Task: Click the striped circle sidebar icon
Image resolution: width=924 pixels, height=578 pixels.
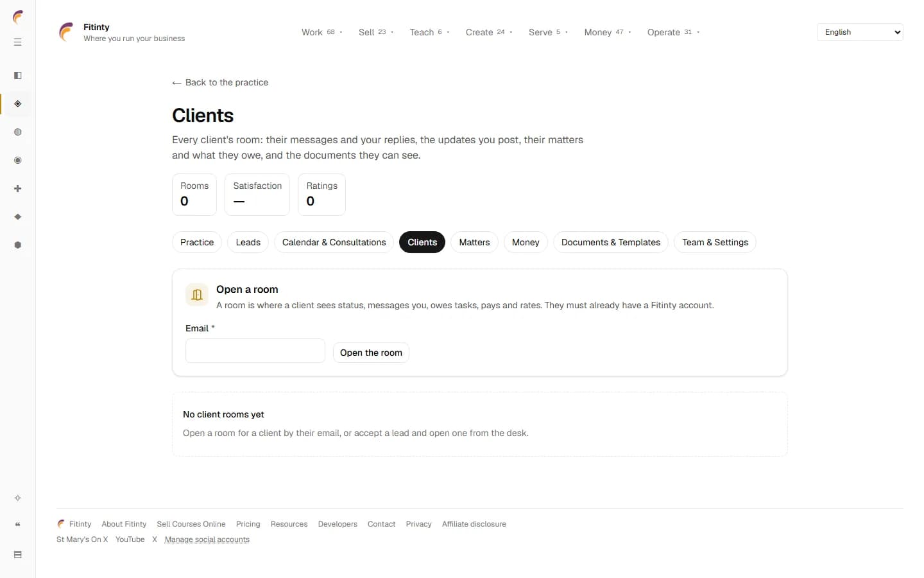Action: (x=18, y=132)
